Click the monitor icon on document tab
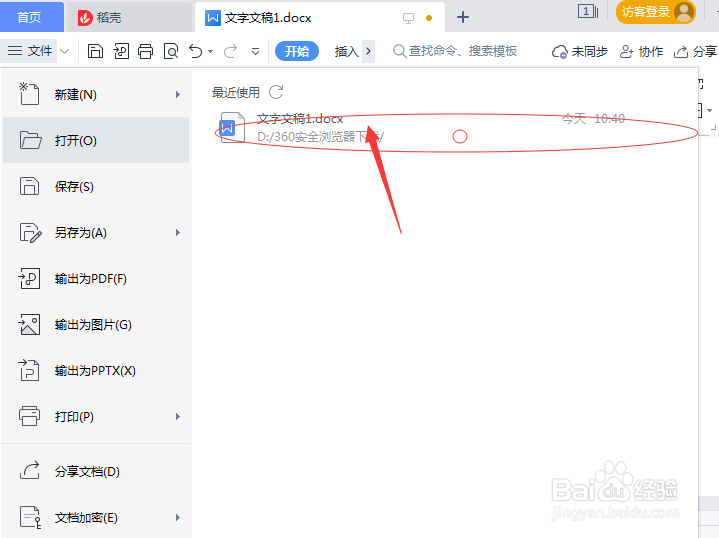719x538 pixels. pyautogui.click(x=408, y=18)
